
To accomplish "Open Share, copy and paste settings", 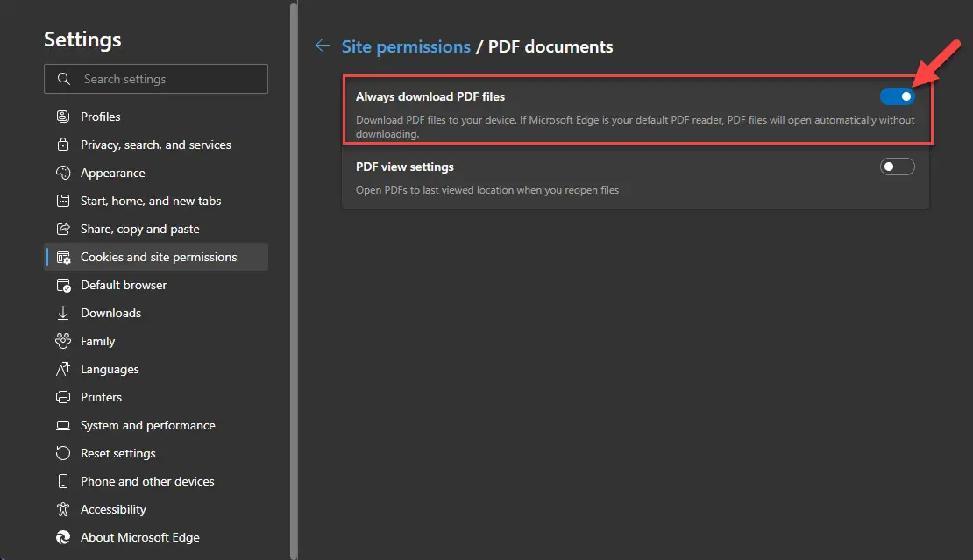I will [x=156, y=229].
